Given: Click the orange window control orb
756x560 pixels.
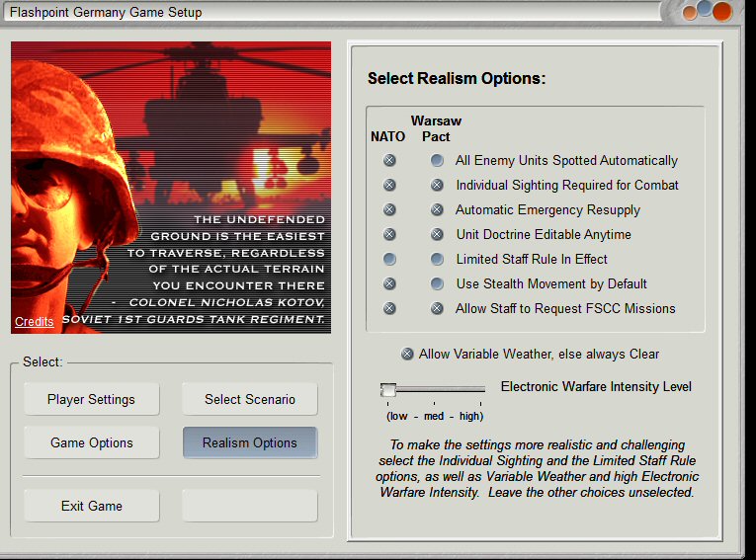Looking at the screenshot, I should (690, 13).
